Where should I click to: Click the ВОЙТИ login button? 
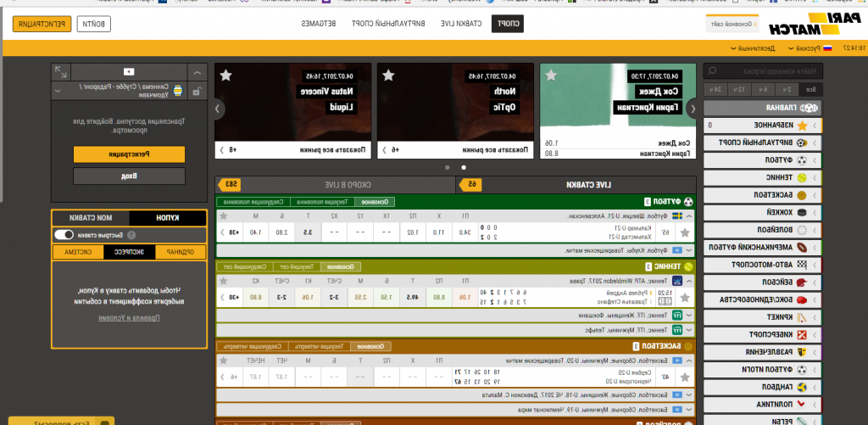click(93, 24)
